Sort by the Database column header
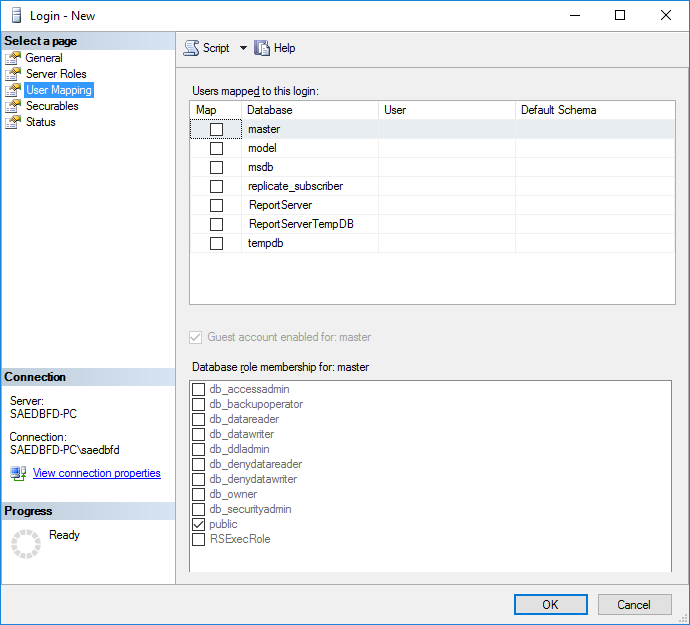Viewport: 690px width, 625px height. pos(309,110)
